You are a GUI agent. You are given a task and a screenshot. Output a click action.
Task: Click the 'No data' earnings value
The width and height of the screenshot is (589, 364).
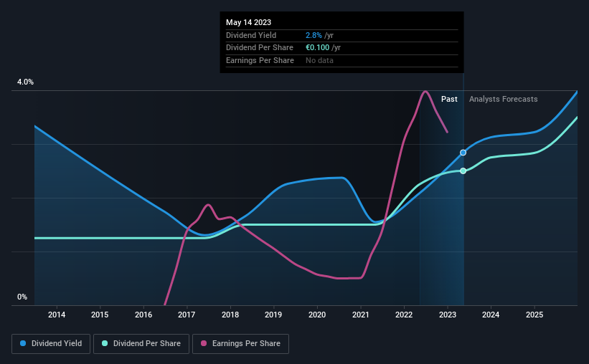[x=319, y=60]
